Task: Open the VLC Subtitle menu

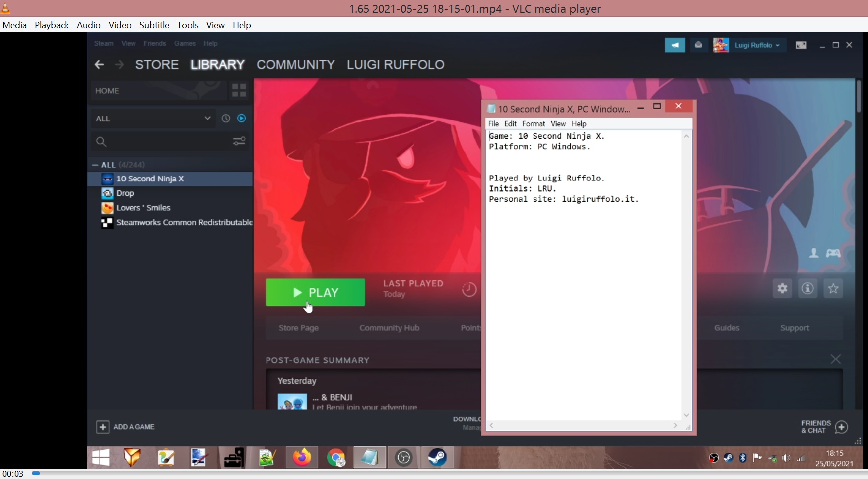Action: pos(154,25)
